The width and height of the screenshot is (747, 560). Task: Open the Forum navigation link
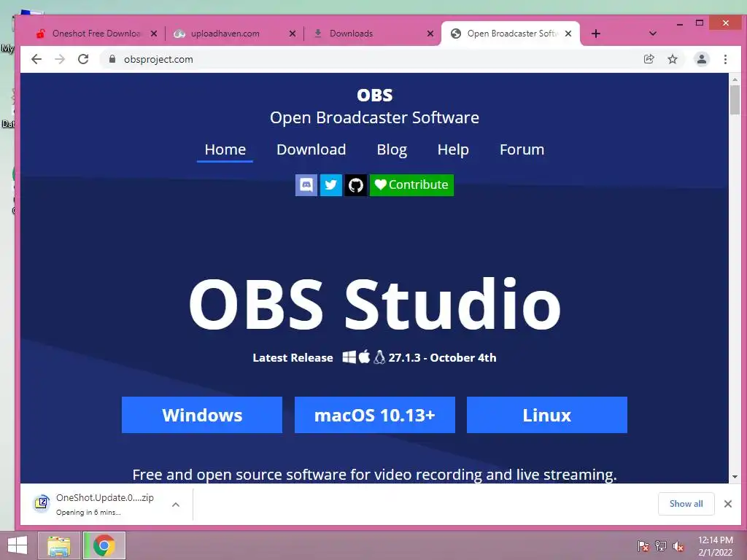[522, 149]
